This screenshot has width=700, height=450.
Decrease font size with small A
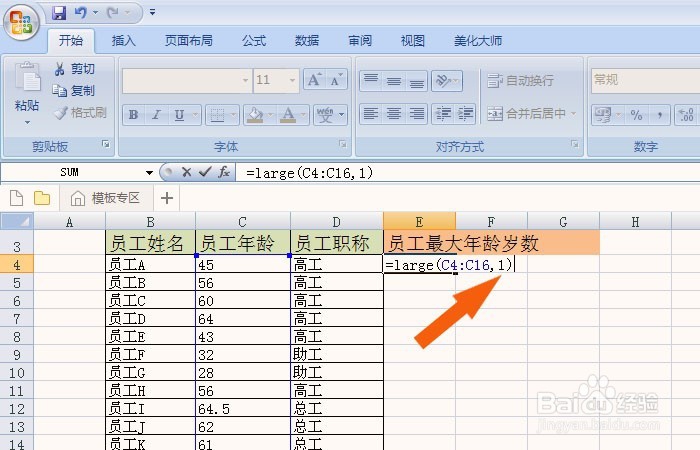click(336, 80)
